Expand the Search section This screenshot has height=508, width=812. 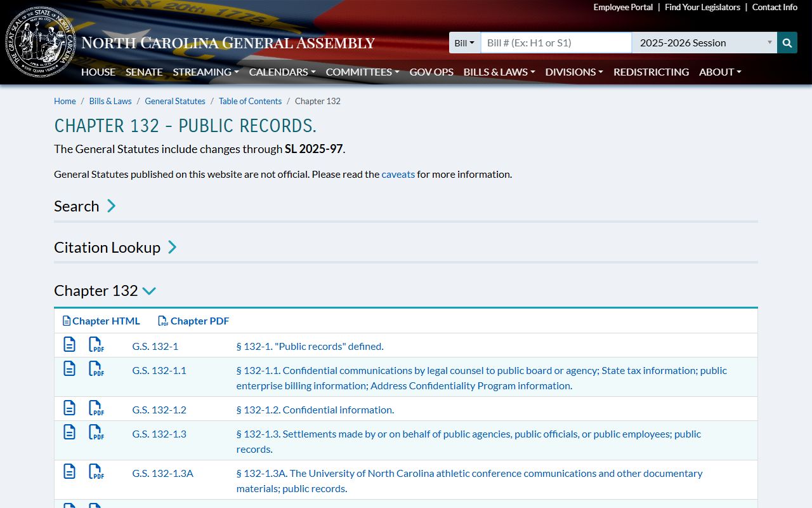[x=85, y=206]
